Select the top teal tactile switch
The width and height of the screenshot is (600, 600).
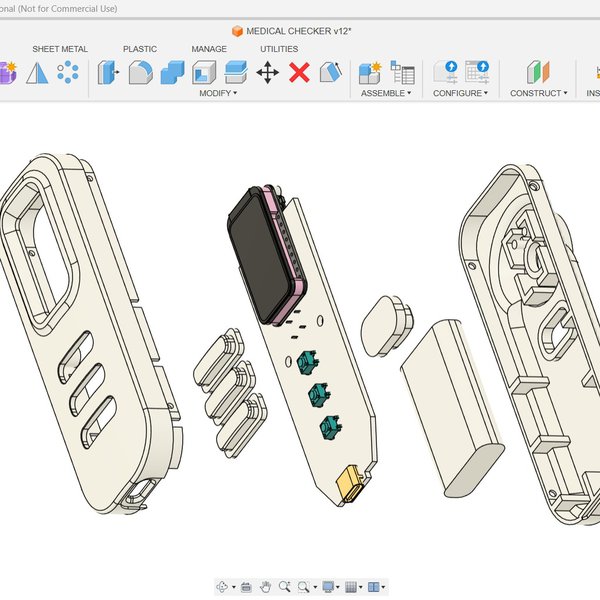pos(307,362)
